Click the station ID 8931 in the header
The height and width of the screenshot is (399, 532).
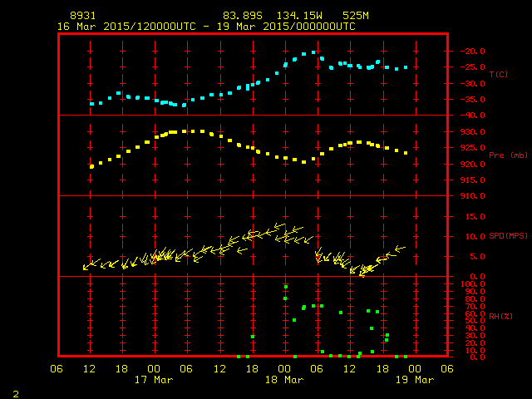83,16
